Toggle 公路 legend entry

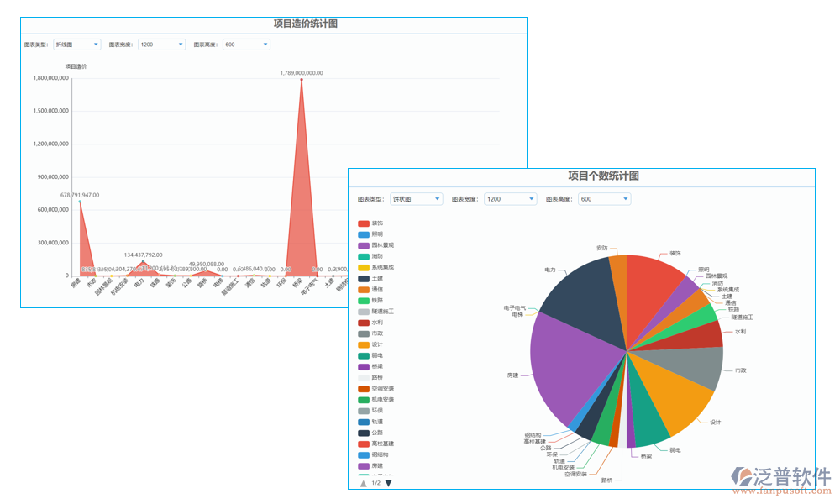coord(370,433)
